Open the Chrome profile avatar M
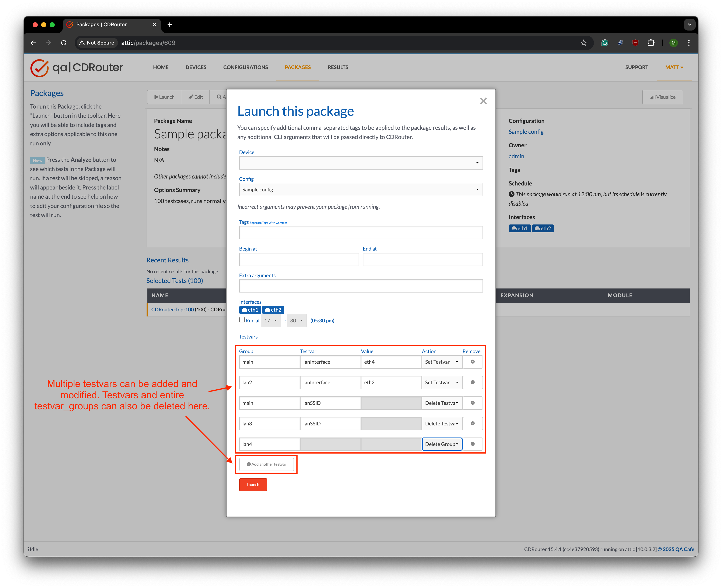722x588 pixels. pyautogui.click(x=673, y=43)
